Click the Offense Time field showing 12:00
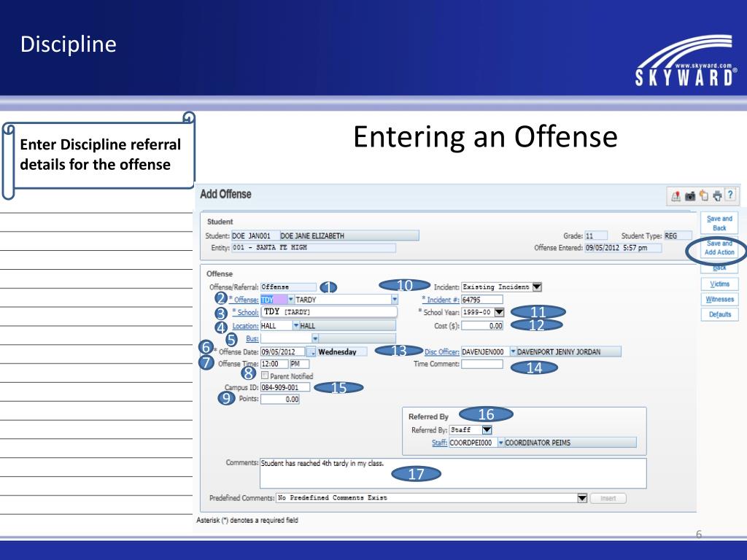The height and width of the screenshot is (560, 747). point(274,364)
